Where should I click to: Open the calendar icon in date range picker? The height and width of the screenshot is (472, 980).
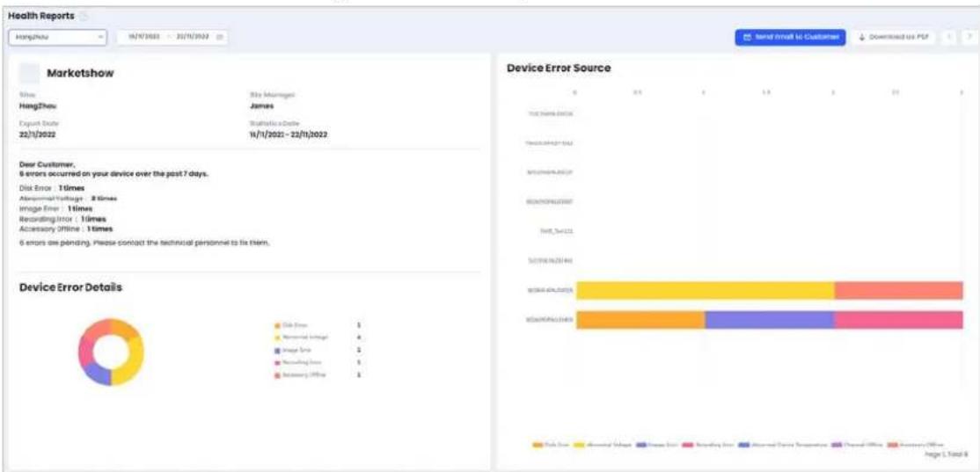(220, 37)
